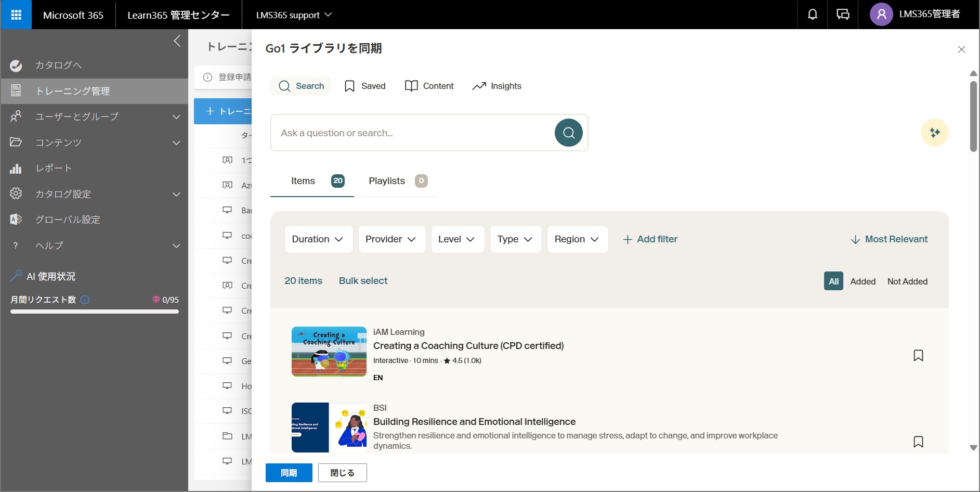Click the AI 使用状況 wand icon
Image resolution: width=980 pixels, height=492 pixels.
tap(16, 276)
